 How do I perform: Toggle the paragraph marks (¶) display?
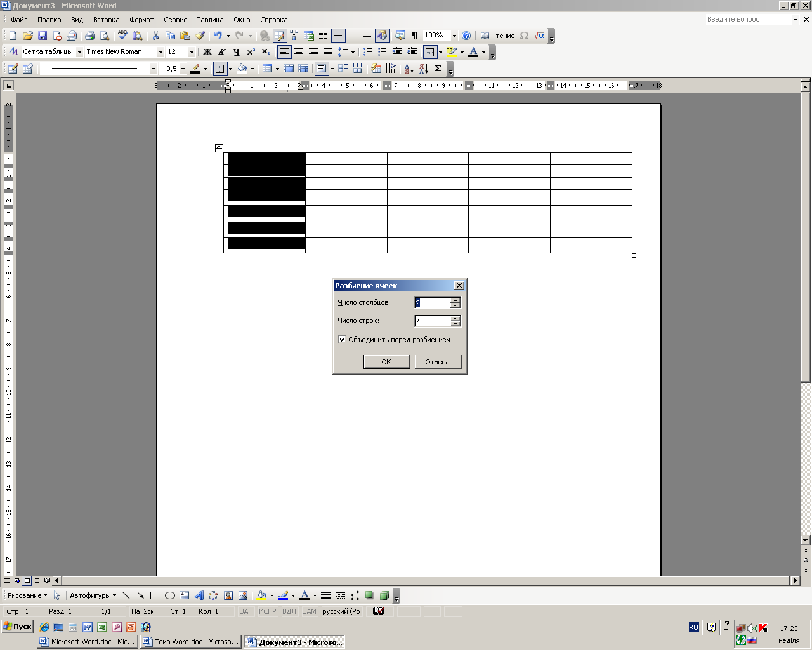tap(415, 36)
